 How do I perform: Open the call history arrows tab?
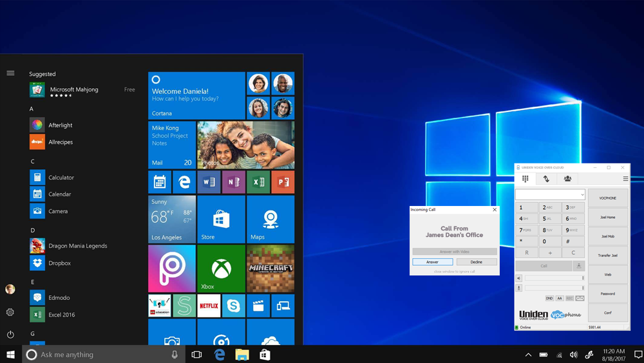546,179
